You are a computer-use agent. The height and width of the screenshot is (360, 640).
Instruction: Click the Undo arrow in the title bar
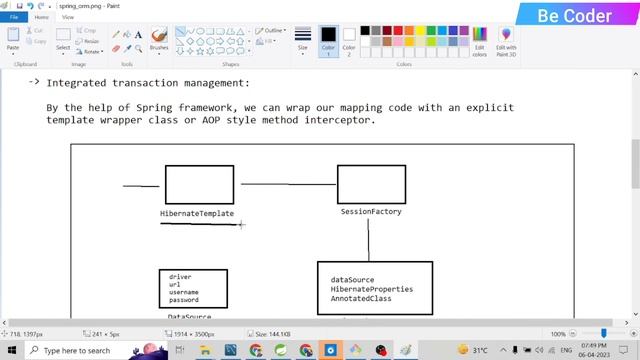pyautogui.click(x=30, y=6)
